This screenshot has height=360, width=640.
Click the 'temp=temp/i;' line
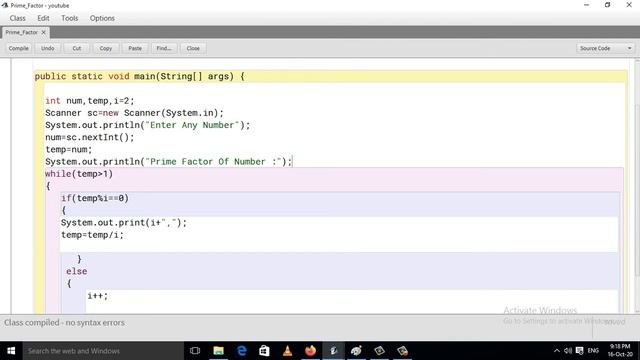pos(92,235)
